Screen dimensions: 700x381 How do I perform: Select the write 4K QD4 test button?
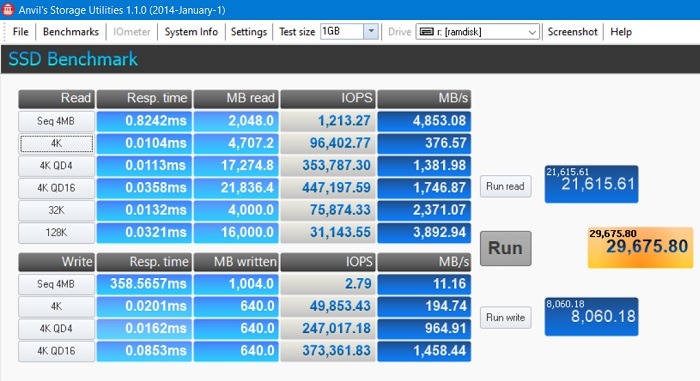[56, 329]
